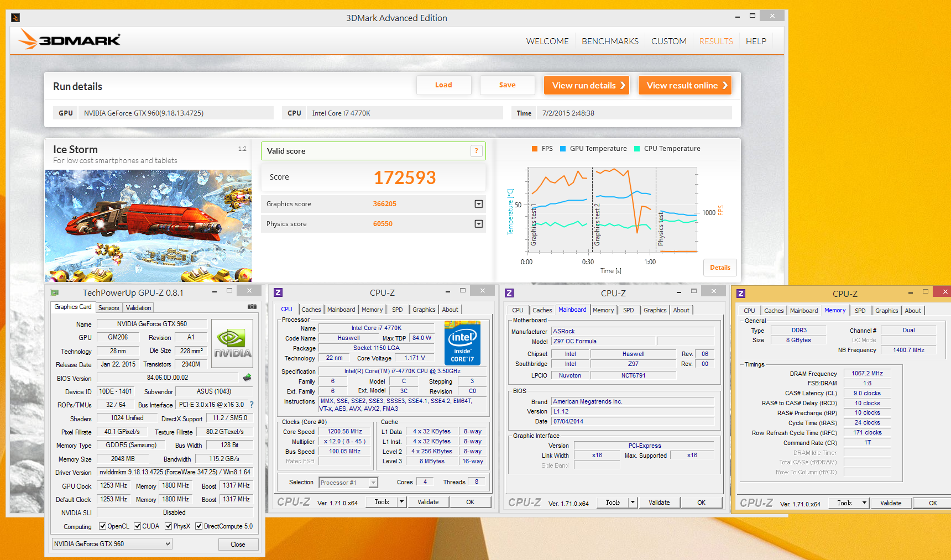Image resolution: width=951 pixels, height=560 pixels.
Task: Open Graphics tab in the Memory CPU-Z window
Action: coord(887,311)
